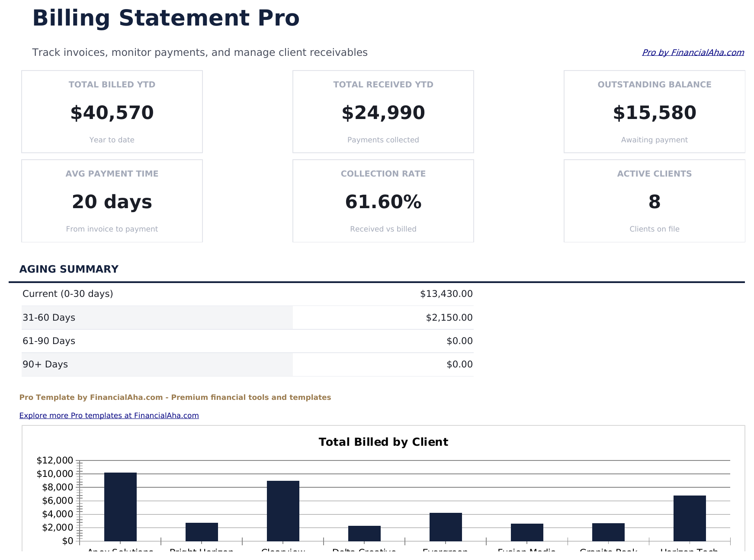Screen dimensions: 754x560
Task: Select the Aging Summary heading
Action: [x=69, y=269]
